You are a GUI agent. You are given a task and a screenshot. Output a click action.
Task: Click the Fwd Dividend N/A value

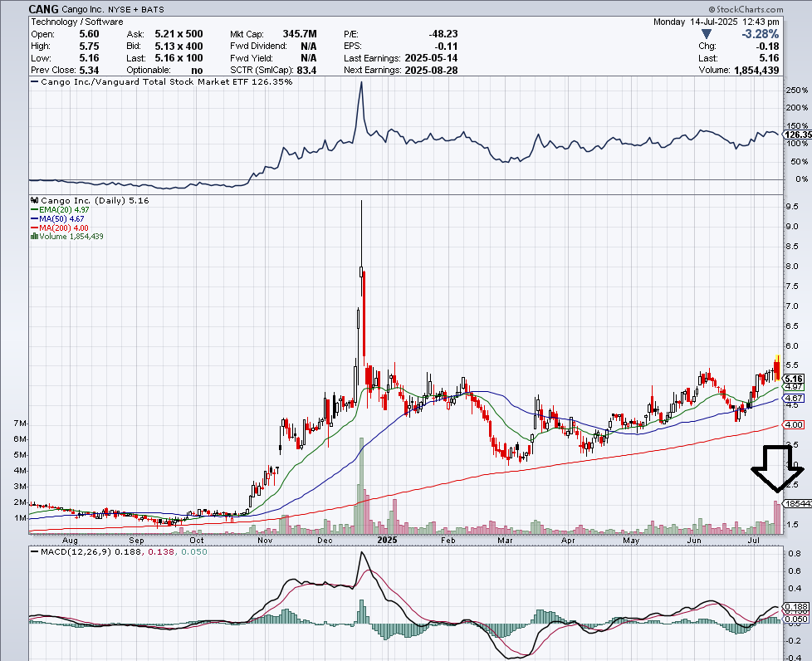(309, 47)
